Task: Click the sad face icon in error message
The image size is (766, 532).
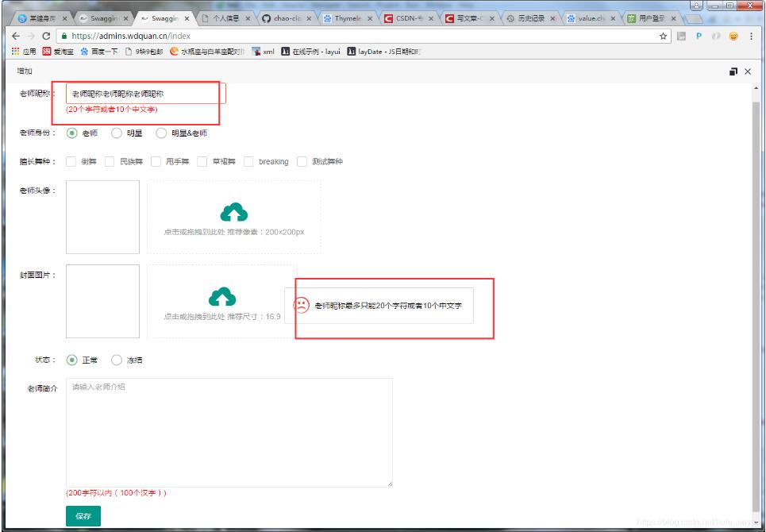Action: (x=302, y=306)
